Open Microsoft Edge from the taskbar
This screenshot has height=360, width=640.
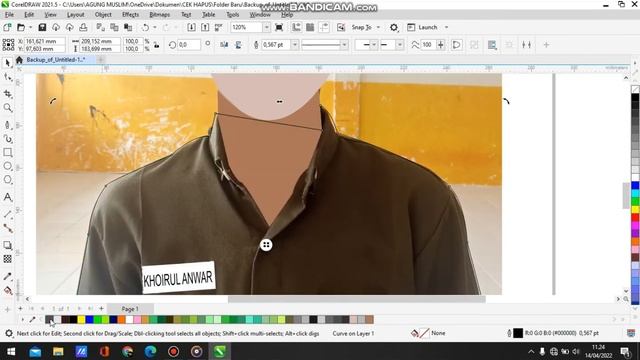(151, 351)
